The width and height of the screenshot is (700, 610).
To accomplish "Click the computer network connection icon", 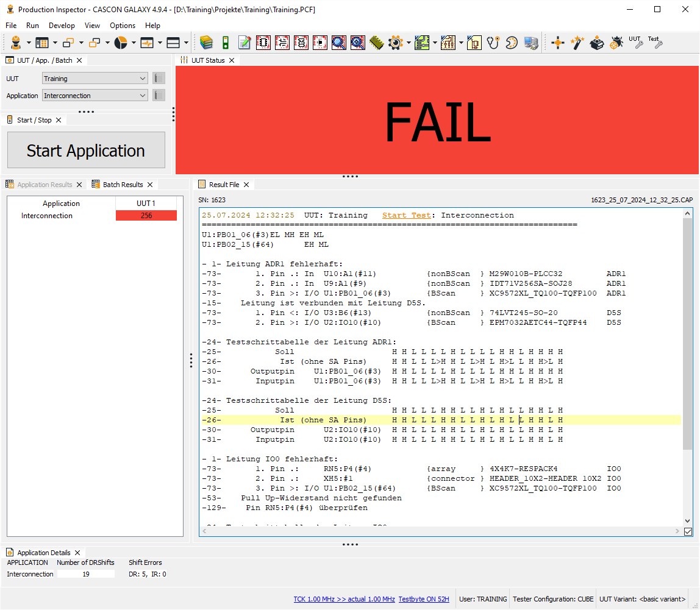I will pos(531,43).
